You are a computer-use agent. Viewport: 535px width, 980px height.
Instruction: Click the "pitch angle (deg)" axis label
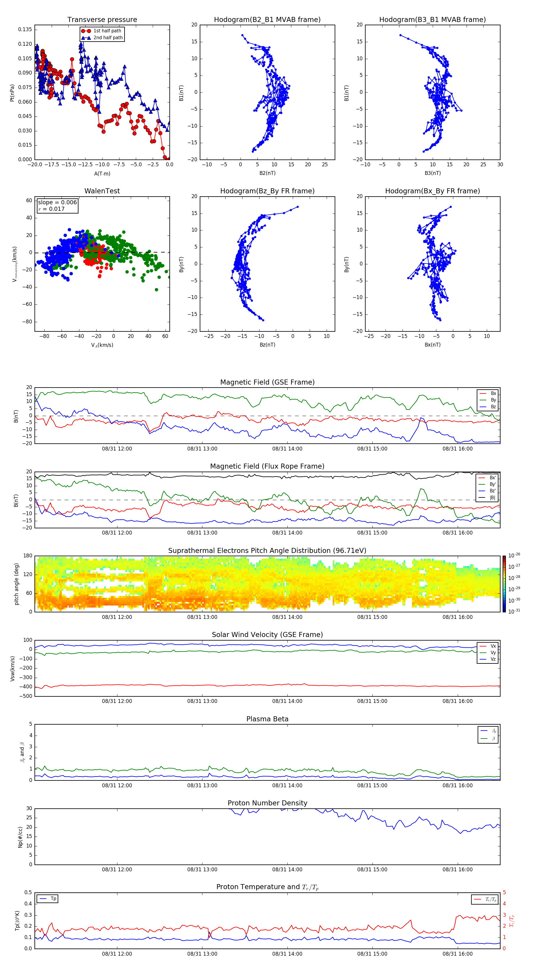[16, 584]
